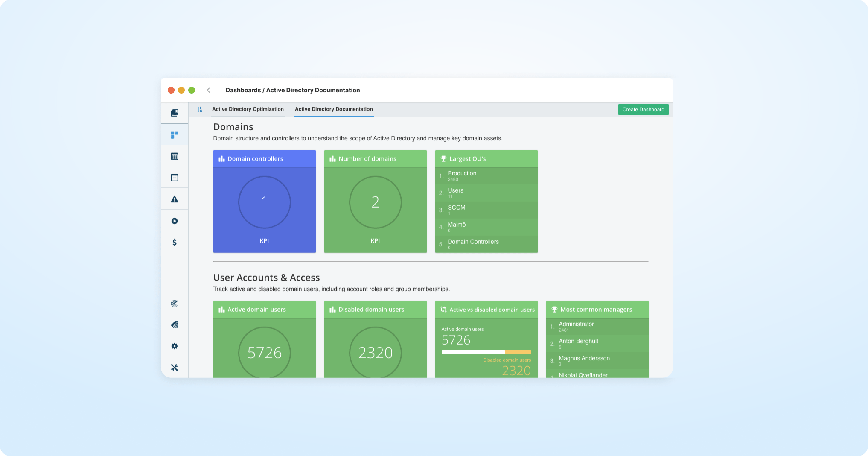This screenshot has width=868, height=456.
Task: Open the Number of domains widget header
Action: coord(376,159)
